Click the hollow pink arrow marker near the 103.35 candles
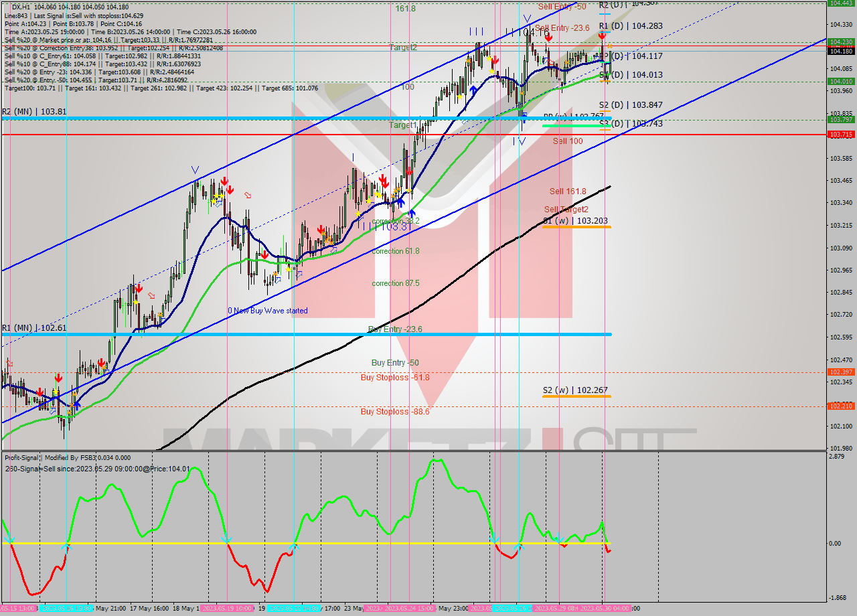 click(x=248, y=195)
